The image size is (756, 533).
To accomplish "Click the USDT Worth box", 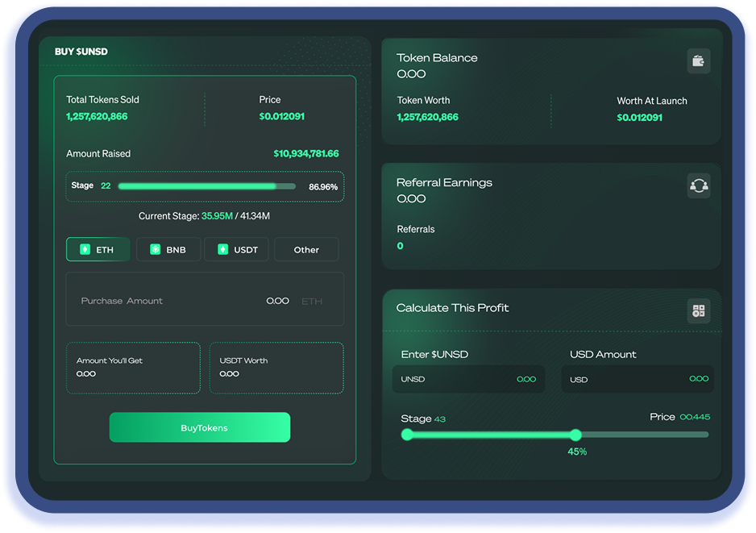I will coord(276,368).
